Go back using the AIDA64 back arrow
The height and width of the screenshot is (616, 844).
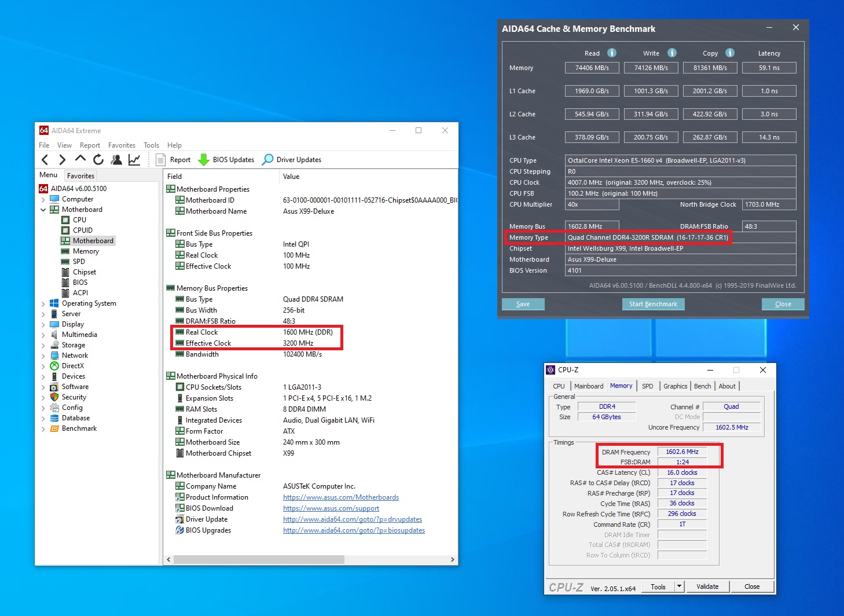(45, 160)
